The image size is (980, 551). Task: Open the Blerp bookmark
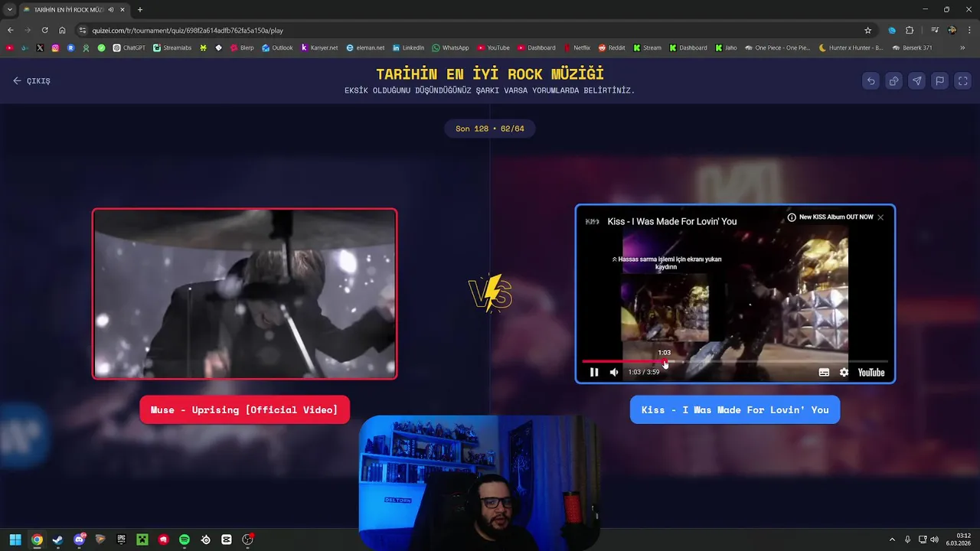(x=242, y=47)
